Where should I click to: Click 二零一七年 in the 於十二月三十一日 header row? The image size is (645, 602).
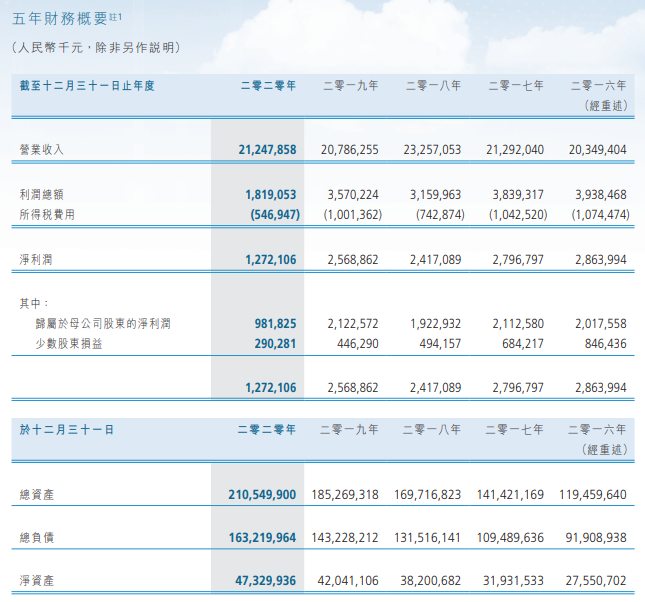coord(515,430)
